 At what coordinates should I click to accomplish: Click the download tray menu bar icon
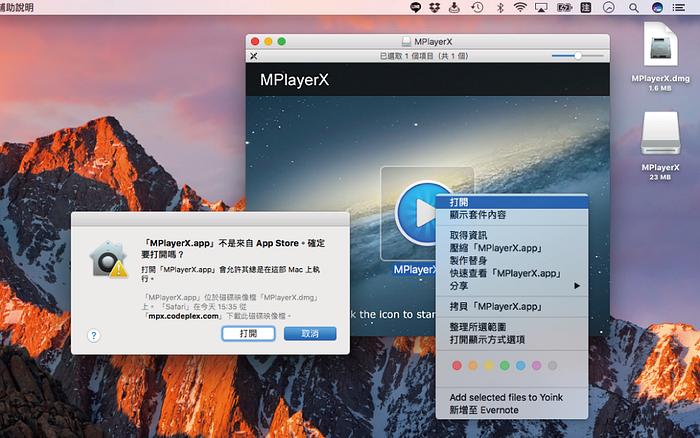454,7
